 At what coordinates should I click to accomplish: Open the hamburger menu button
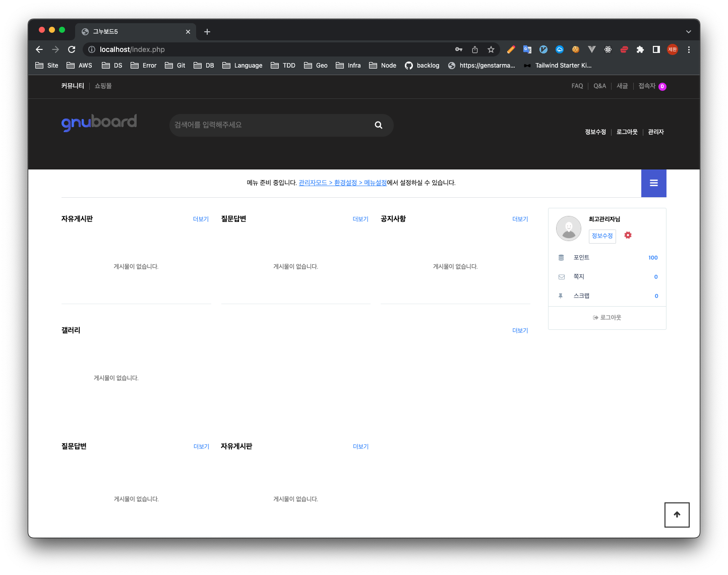(x=654, y=183)
